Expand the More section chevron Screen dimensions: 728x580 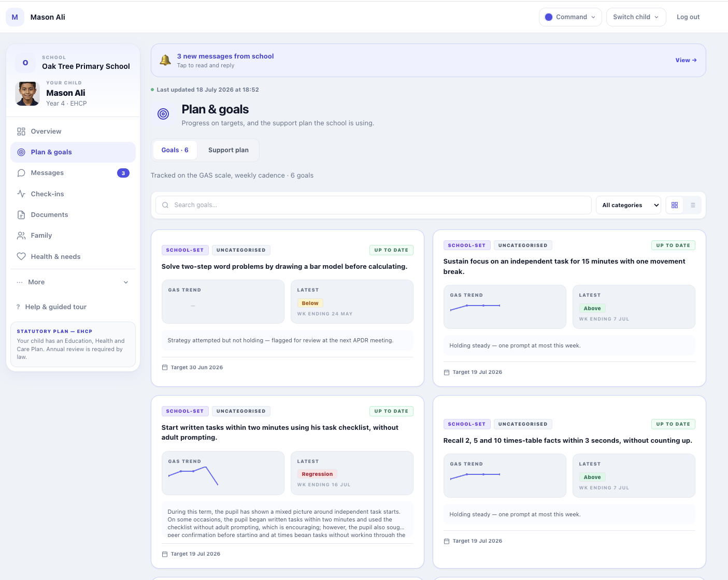[x=126, y=282]
